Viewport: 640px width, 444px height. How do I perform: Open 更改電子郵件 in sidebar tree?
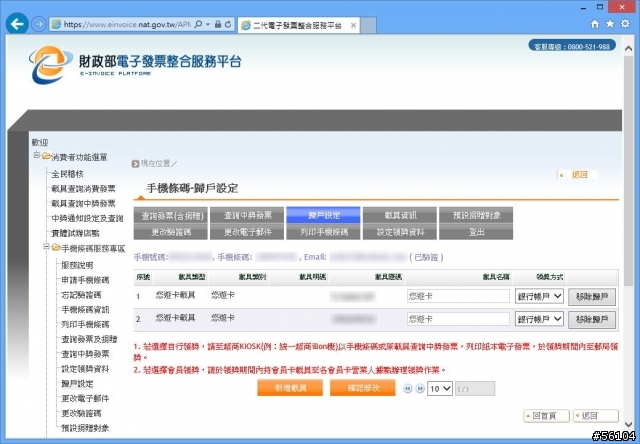(x=85, y=399)
